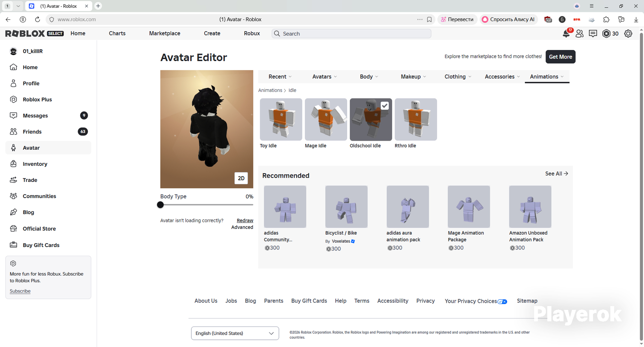Open the Amazon Unboxed Animation Pack item
The image size is (644, 347).
pyautogui.click(x=530, y=207)
